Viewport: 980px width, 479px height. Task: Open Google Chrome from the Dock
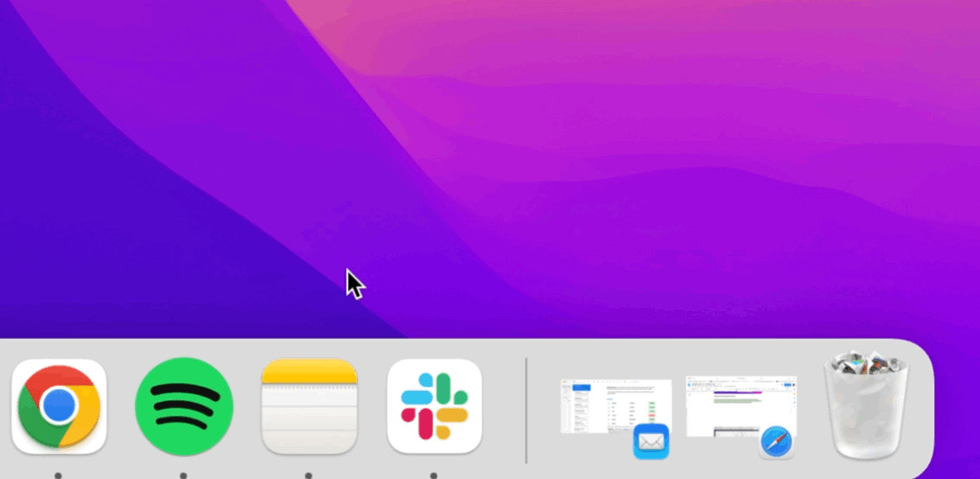point(59,406)
